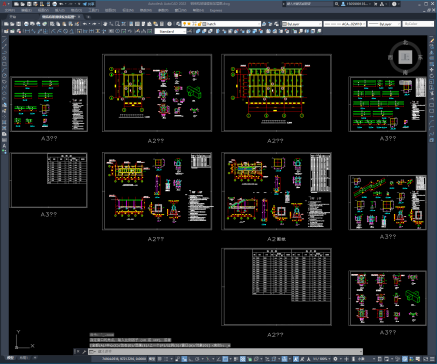Switch to the Model tab at bottom
The image size is (437, 364).
pos(10,358)
